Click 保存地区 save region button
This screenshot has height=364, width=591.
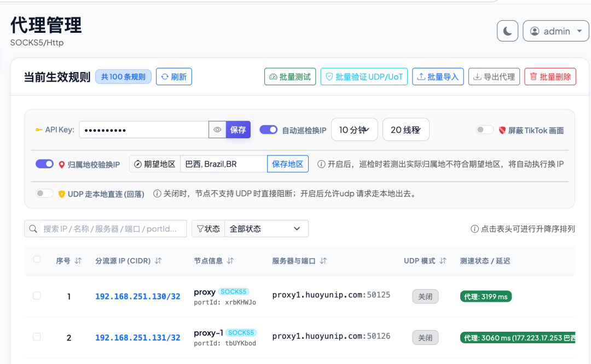click(288, 164)
